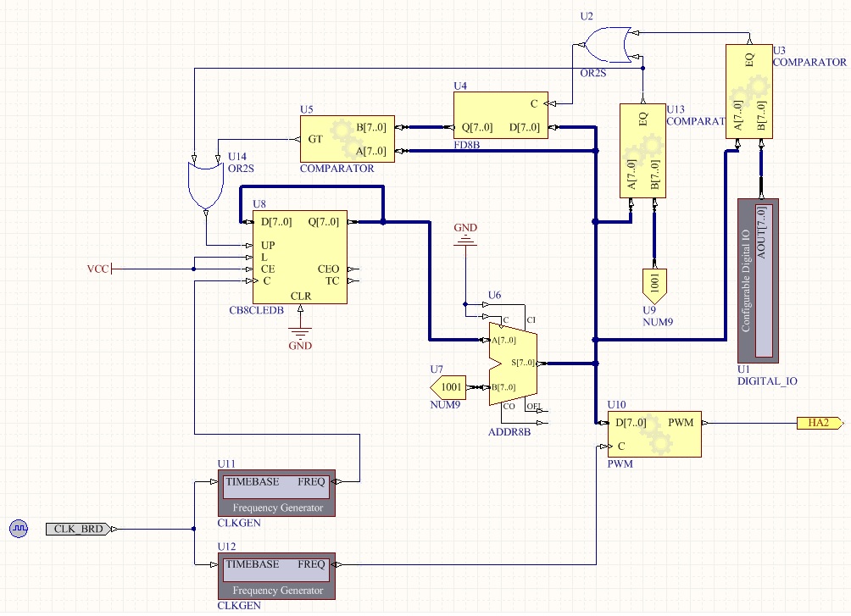Select the CLK_BRD input port
Screen dimensions: 851x616
[78, 529]
